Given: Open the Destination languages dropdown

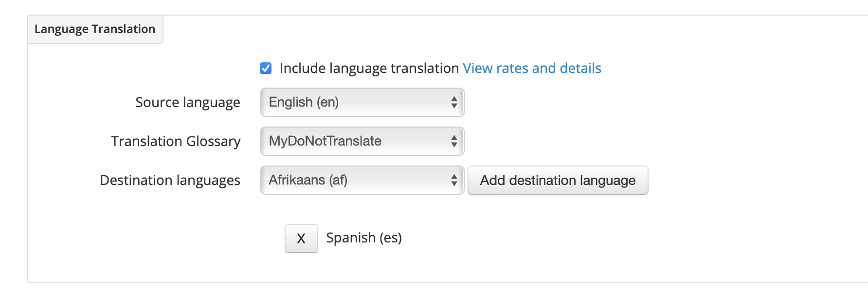Looking at the screenshot, I should coord(362,180).
